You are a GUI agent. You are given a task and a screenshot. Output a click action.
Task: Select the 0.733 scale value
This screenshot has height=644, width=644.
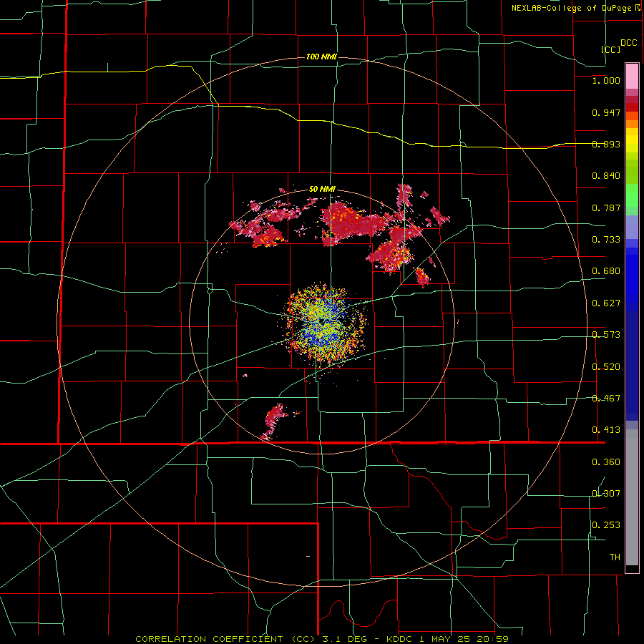[606, 240]
